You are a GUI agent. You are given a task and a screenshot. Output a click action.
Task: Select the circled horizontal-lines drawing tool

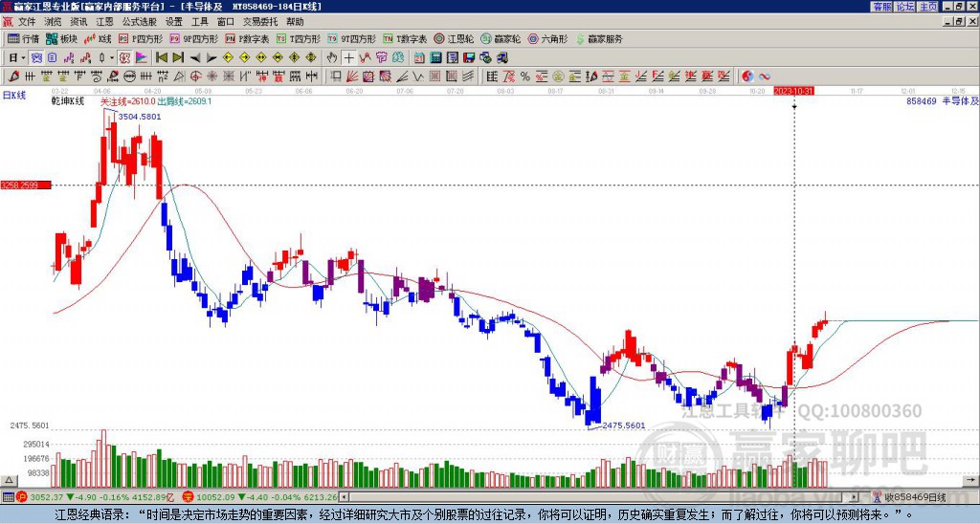tap(129, 76)
